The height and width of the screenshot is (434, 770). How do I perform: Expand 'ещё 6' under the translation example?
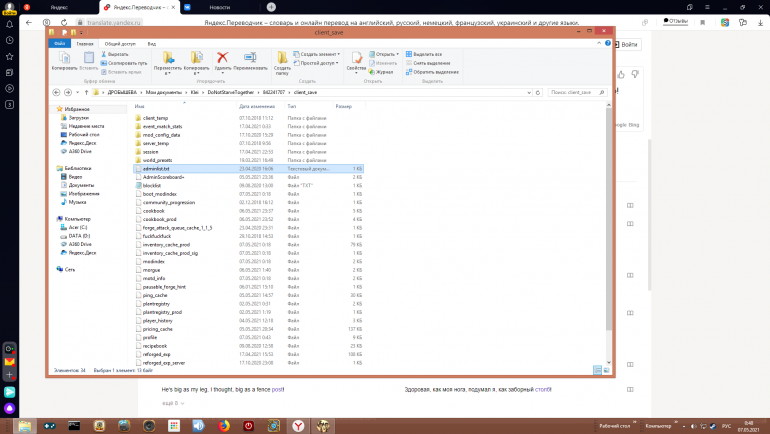click(173, 403)
